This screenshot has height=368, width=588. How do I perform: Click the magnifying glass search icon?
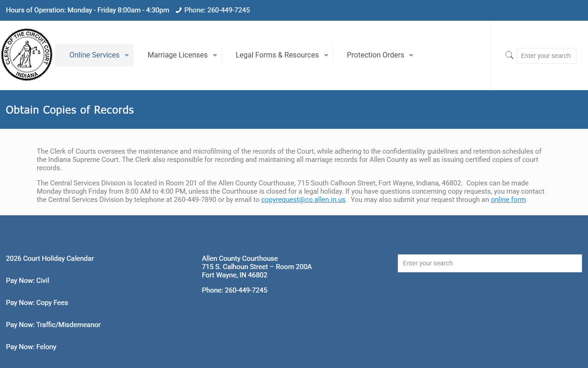coord(509,55)
